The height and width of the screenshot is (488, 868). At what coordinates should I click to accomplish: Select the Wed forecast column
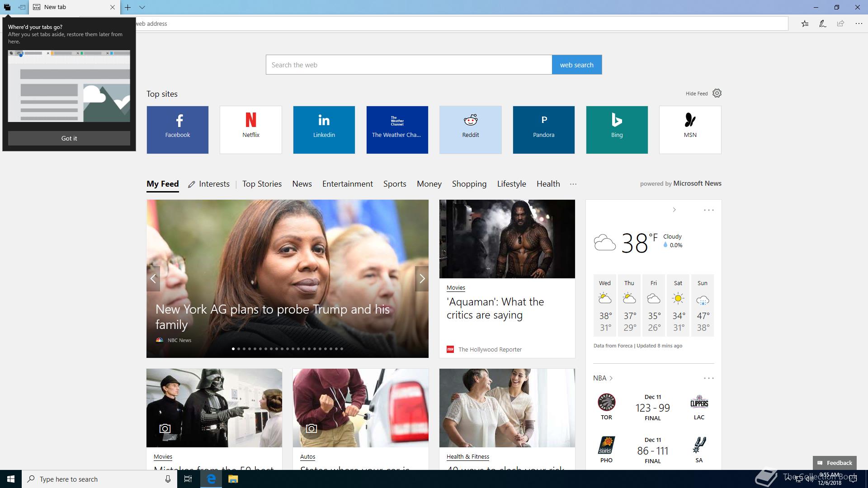click(x=605, y=305)
